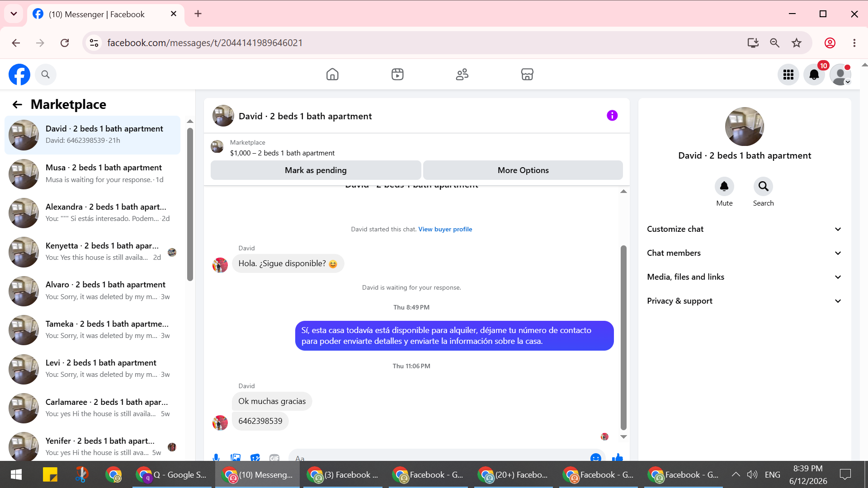Switch to the (3) Facebook taskbar window

click(x=343, y=474)
